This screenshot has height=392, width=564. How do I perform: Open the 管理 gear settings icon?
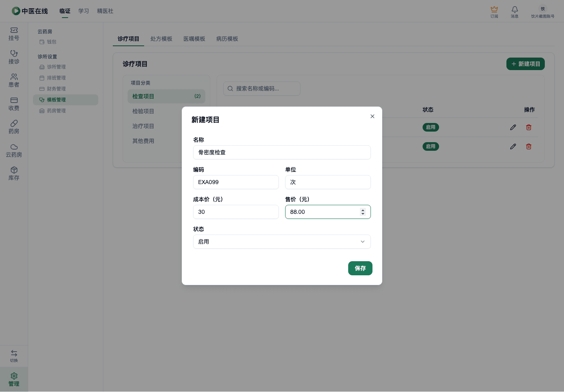(14, 379)
